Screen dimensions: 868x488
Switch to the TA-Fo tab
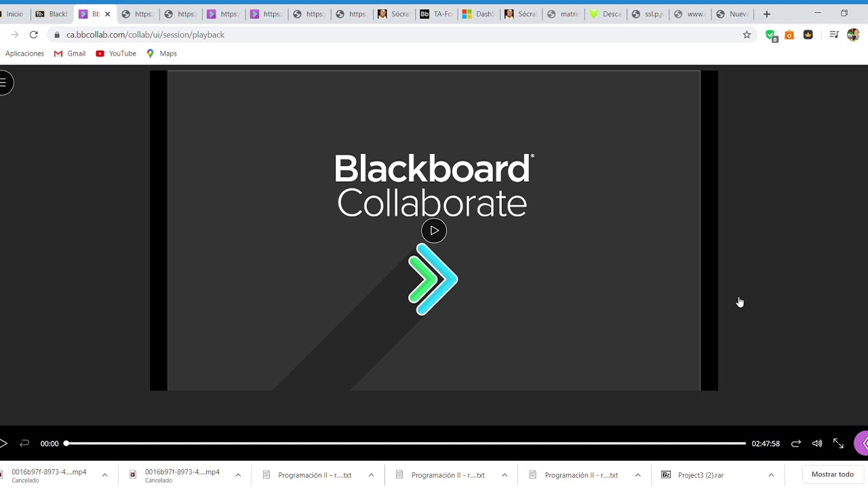(436, 14)
